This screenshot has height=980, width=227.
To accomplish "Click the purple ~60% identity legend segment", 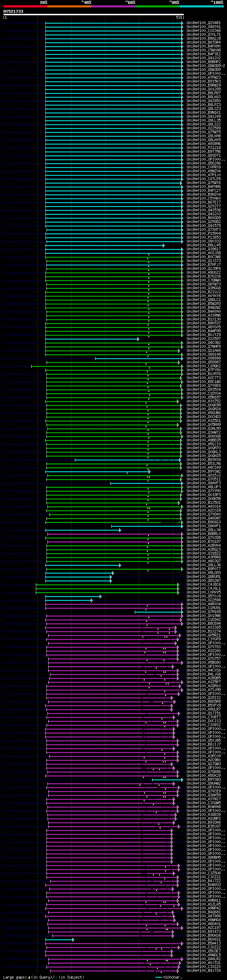I will [113, 6].
